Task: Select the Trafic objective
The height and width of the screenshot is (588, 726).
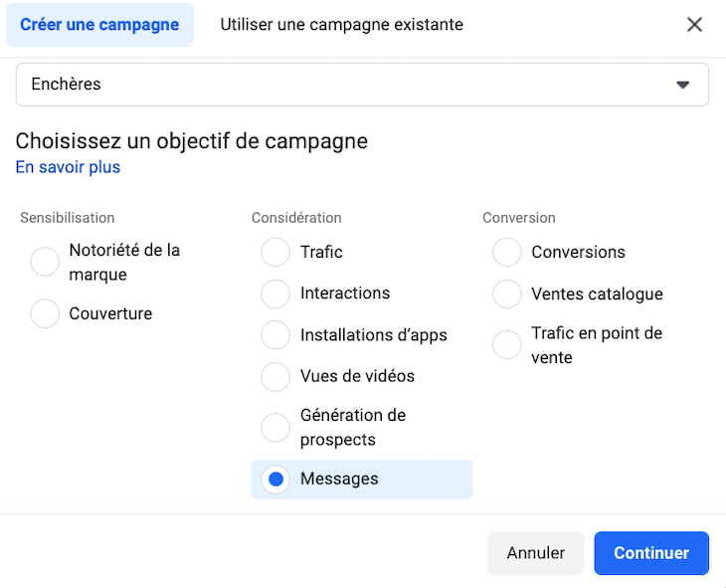Action: 275,252
